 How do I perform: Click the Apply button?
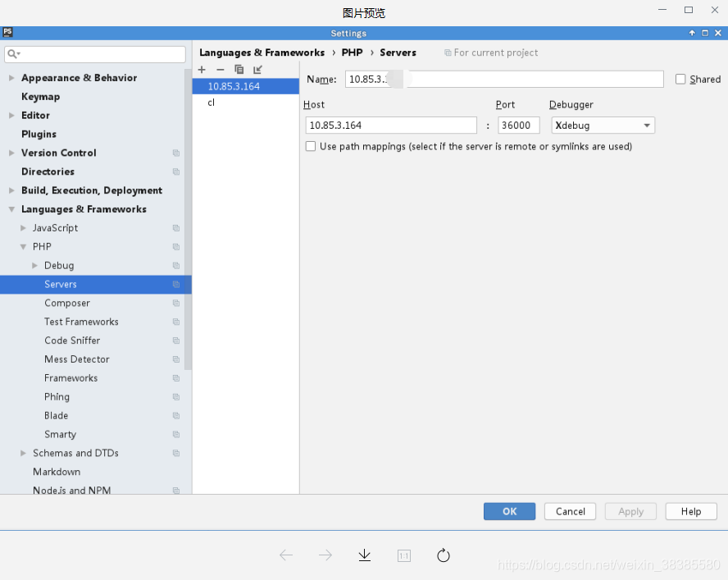[x=630, y=511]
